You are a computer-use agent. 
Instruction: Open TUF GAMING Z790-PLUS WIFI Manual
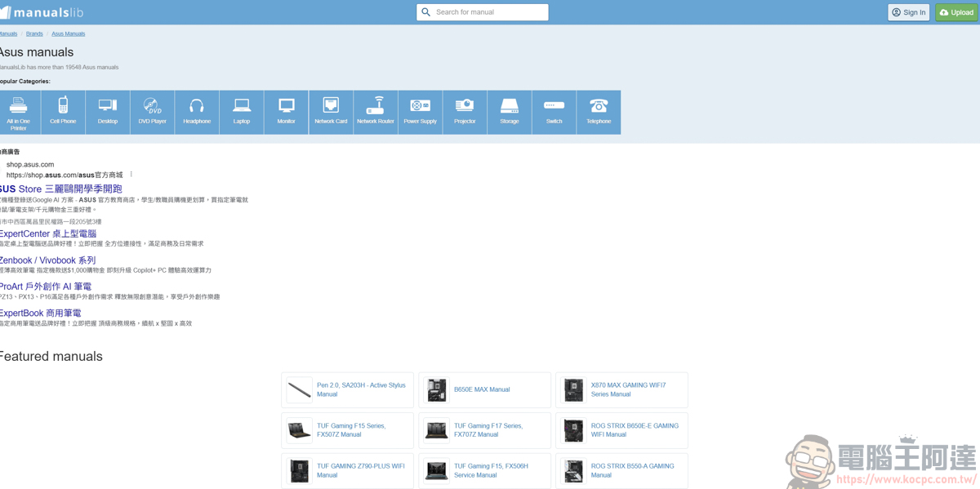(361, 471)
